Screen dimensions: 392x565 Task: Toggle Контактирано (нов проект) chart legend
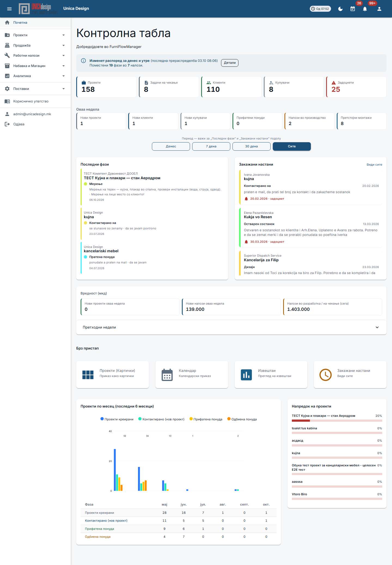tap(161, 419)
